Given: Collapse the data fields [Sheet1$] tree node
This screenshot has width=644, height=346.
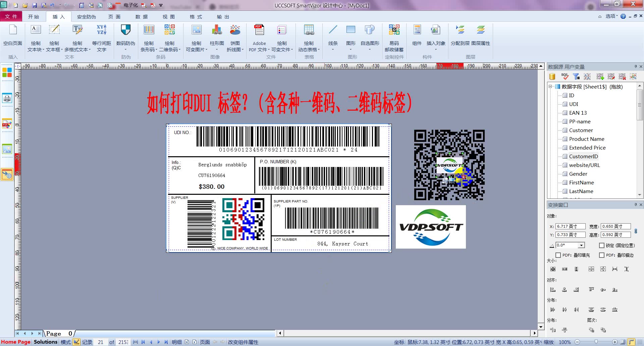Looking at the screenshot, I should 550,86.
